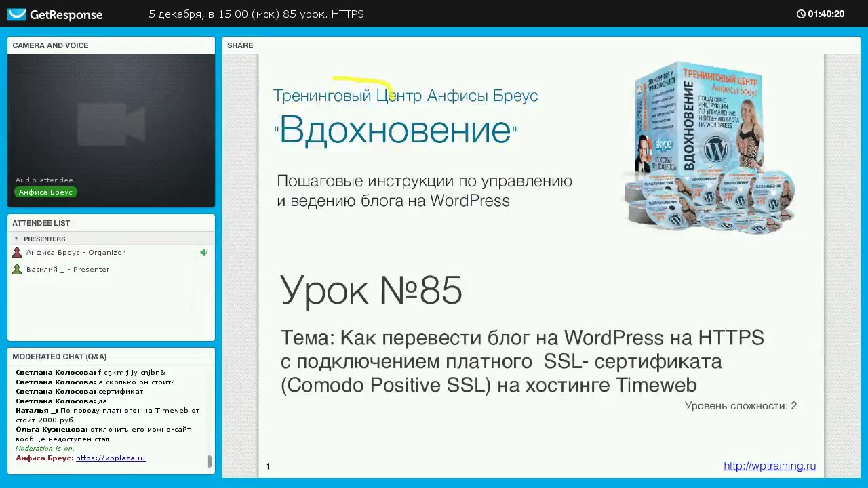Viewport: 868px width, 488px height.
Task: Click the green Анфиса Бреус audio attendee badge
Action: (45, 192)
